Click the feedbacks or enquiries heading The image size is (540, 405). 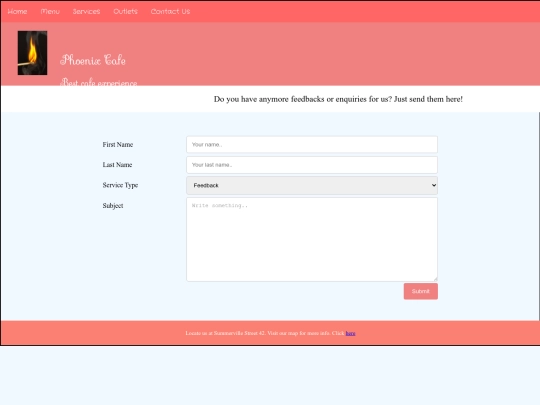coord(338,99)
